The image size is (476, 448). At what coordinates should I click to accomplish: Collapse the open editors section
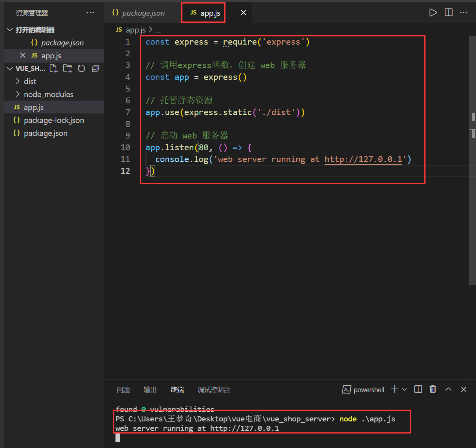(10, 30)
